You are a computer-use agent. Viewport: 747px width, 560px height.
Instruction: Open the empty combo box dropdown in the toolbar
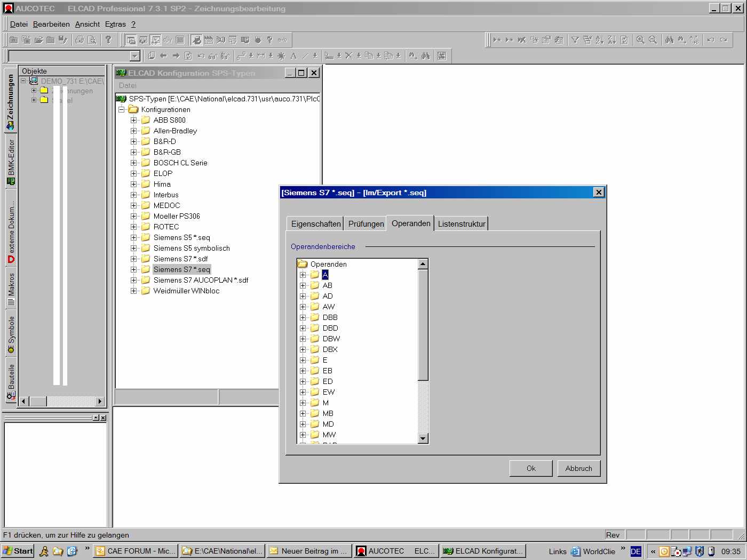coord(134,56)
